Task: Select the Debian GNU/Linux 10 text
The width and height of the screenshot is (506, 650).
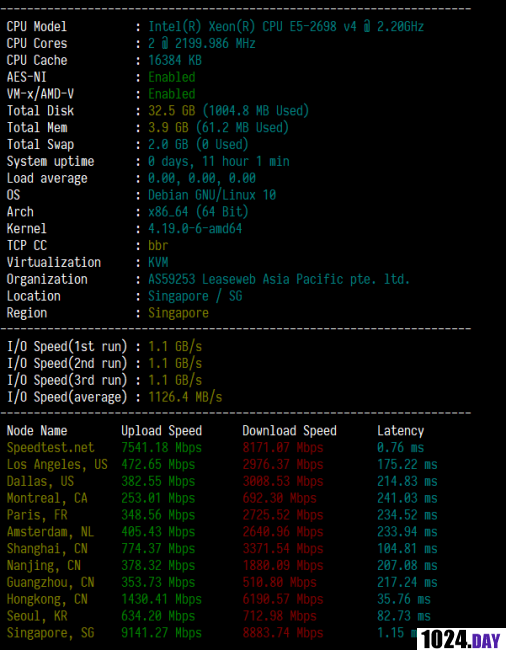Action: coord(212,195)
